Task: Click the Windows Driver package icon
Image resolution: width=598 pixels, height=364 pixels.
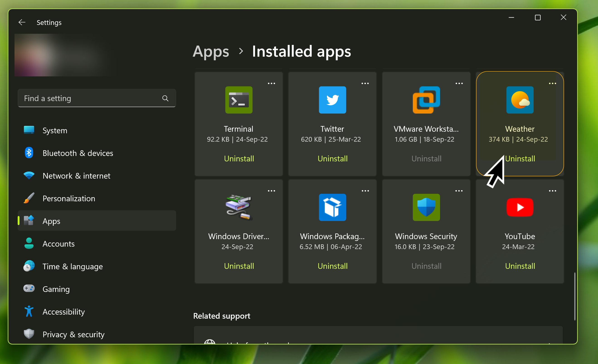Action: point(238,207)
